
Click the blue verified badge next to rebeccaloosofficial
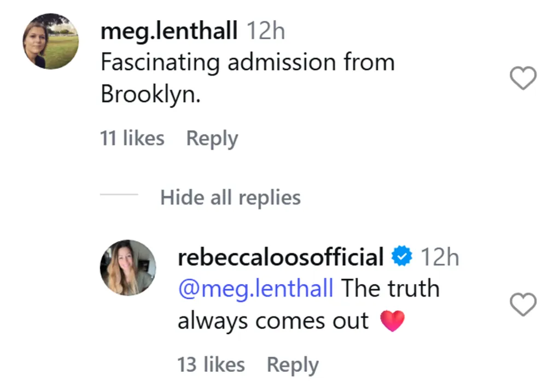[402, 255]
